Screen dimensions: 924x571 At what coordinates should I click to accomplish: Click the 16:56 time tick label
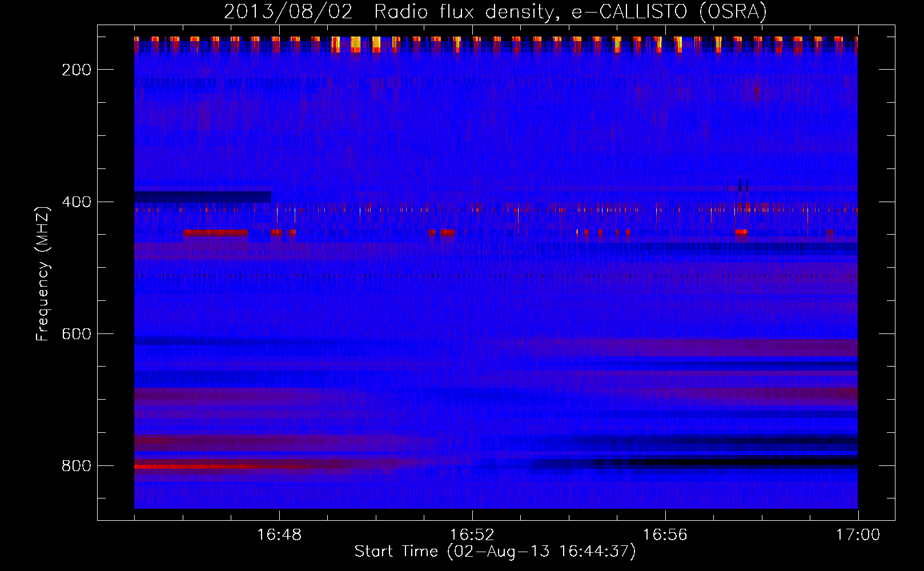(665, 535)
